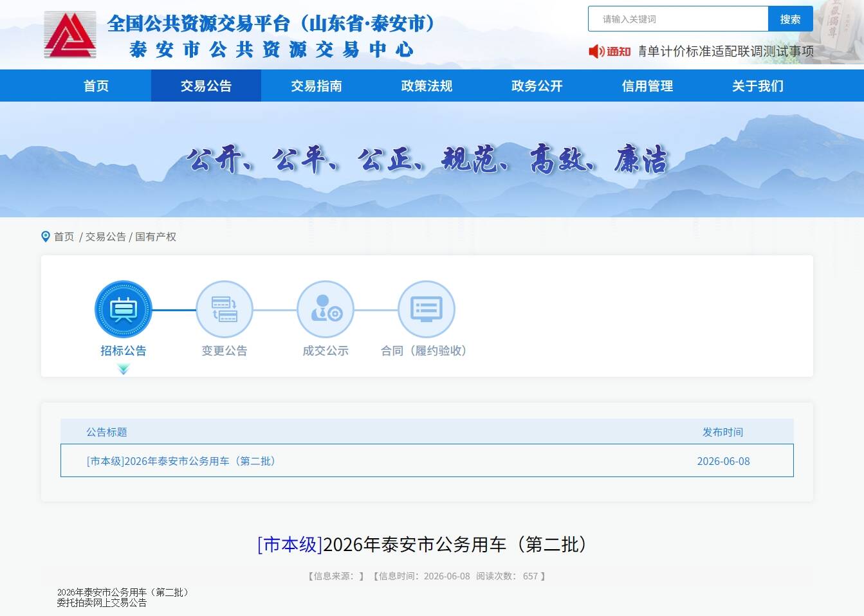The height and width of the screenshot is (616, 864).
Task: Open the 交易公告 navigation tab
Action: (x=207, y=86)
